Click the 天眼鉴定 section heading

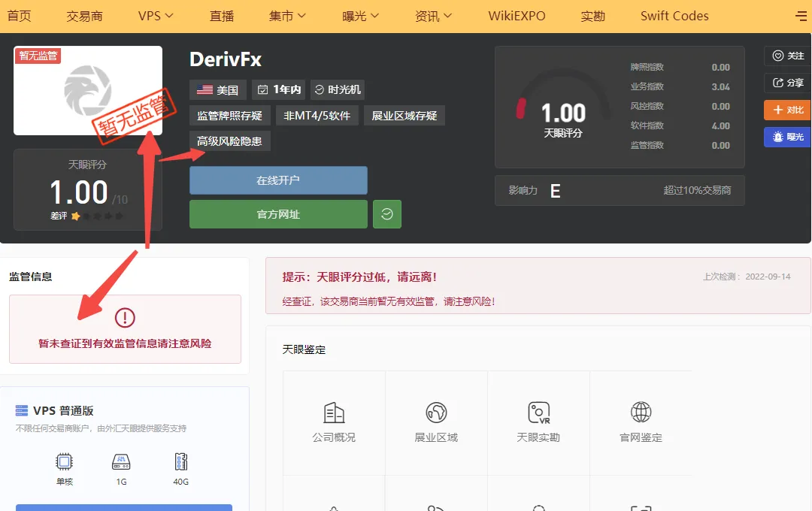click(304, 349)
